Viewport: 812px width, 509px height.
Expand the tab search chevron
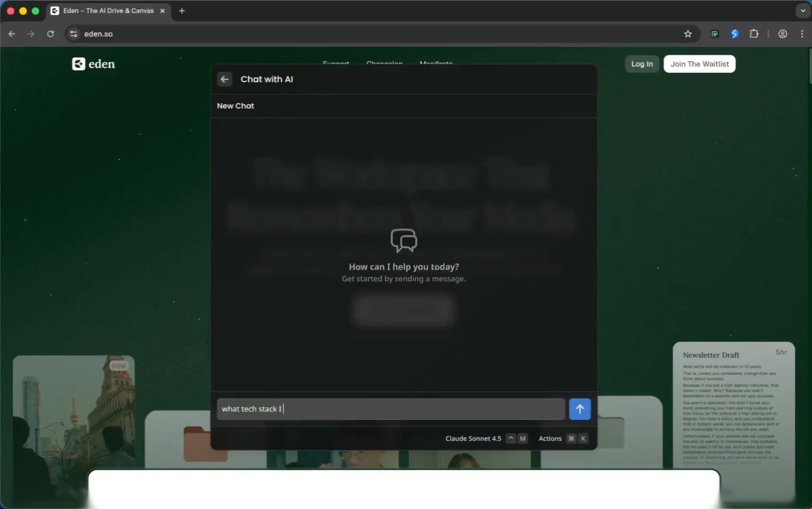(x=803, y=10)
